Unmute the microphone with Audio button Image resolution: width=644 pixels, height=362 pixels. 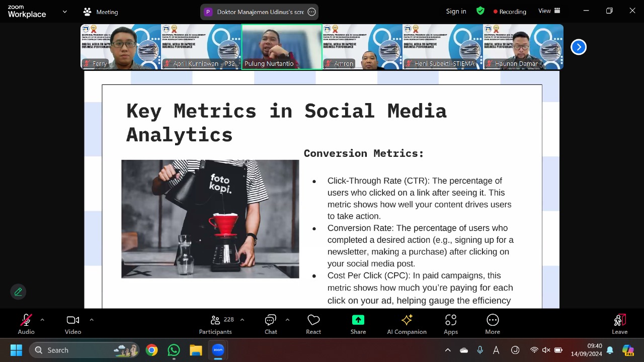[26, 324]
